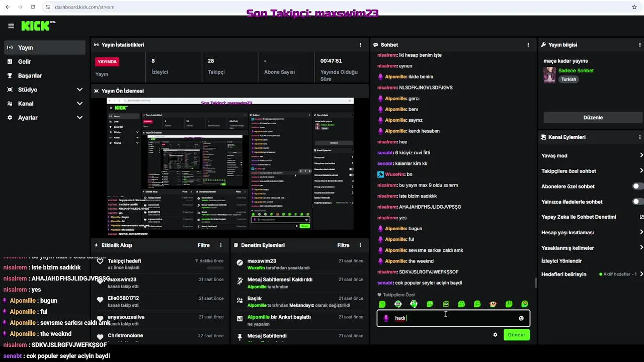Bookmark this page with the star icon

click(634, 7)
